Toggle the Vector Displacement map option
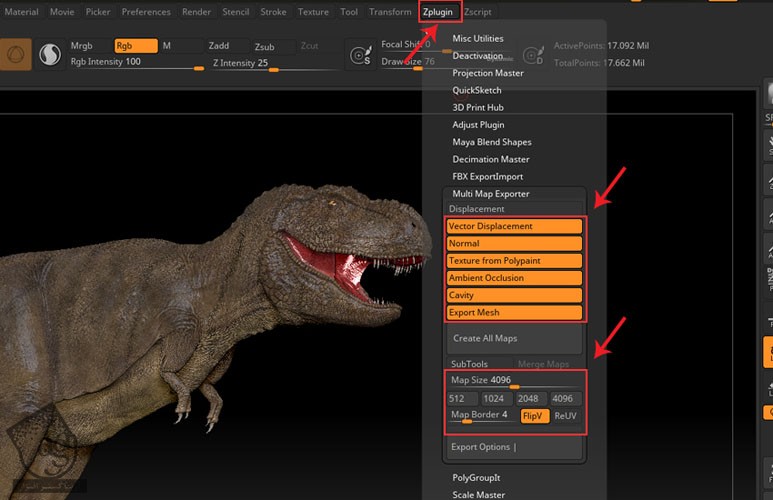Viewport: 773px width, 500px height. point(514,226)
